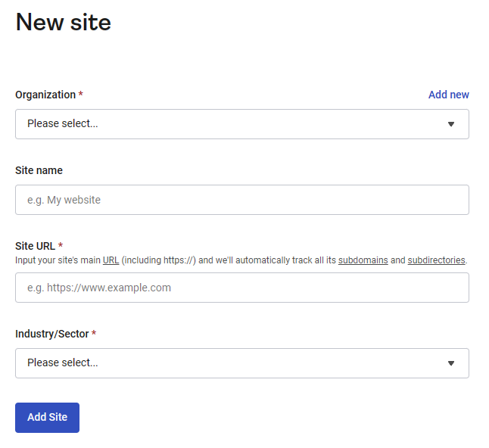The height and width of the screenshot is (448, 489).
Task: Click the Industry/Sector dropdown arrow
Action: [451, 363]
